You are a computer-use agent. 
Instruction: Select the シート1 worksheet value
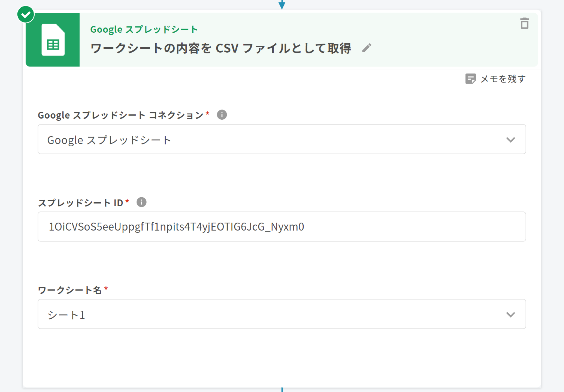(66, 315)
